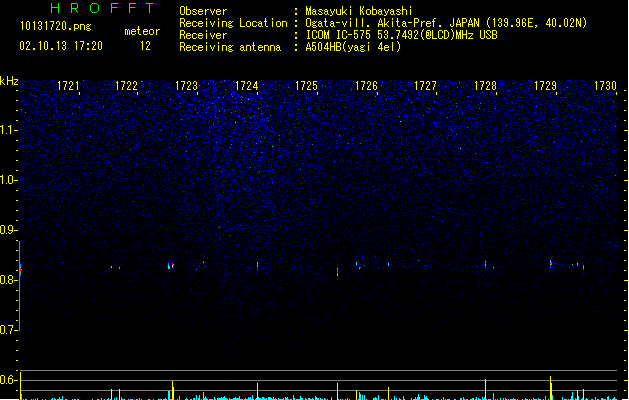
Task: Select the file name 10131720.png
Action: click(x=56, y=26)
